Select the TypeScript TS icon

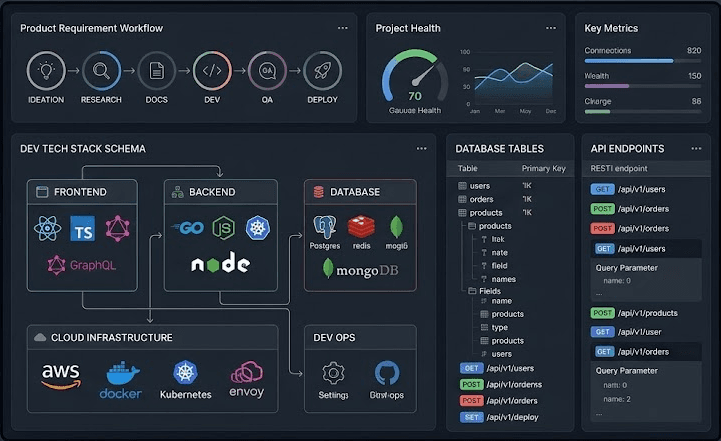coord(83,229)
